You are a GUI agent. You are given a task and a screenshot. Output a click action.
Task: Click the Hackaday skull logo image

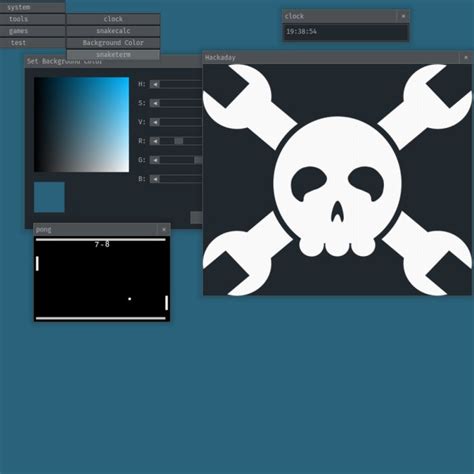337,180
